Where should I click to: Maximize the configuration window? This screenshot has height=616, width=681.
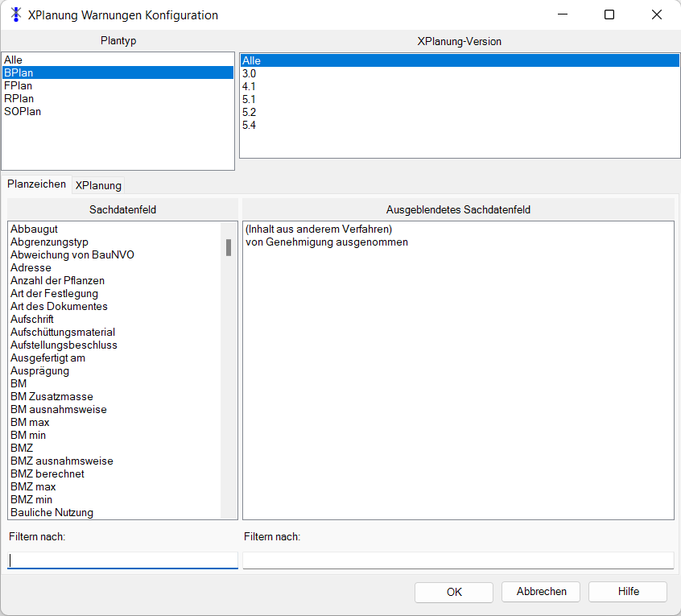(x=609, y=14)
